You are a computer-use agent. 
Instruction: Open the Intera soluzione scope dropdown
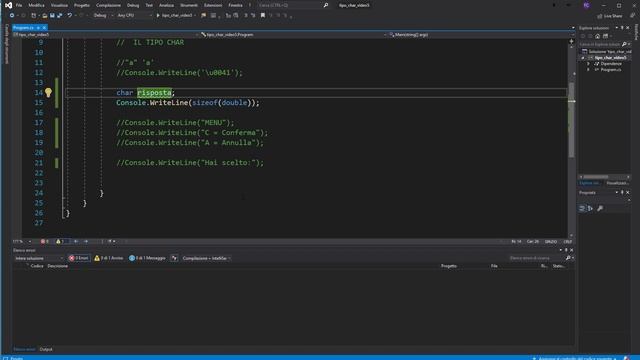[39, 258]
